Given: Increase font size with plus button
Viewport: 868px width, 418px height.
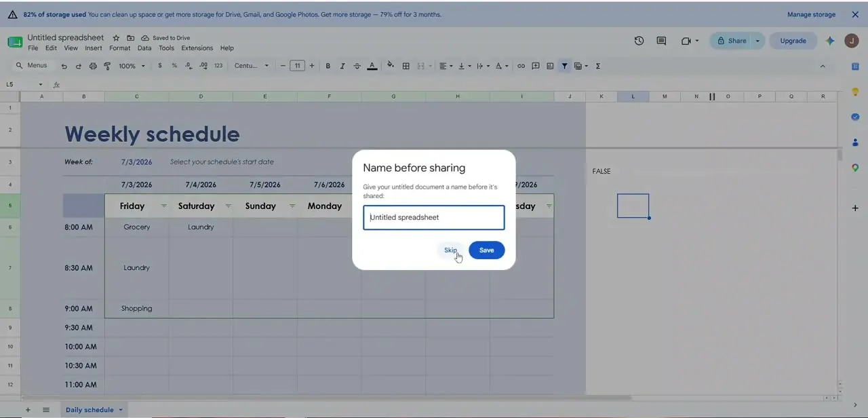Looking at the screenshot, I should tap(312, 66).
